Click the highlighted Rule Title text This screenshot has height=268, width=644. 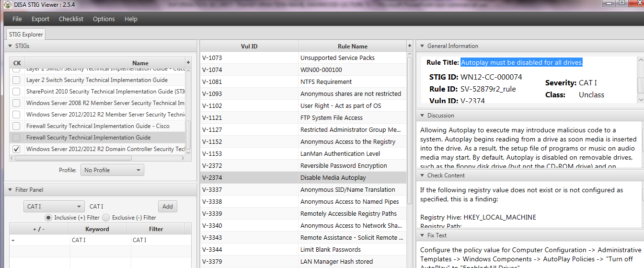522,62
